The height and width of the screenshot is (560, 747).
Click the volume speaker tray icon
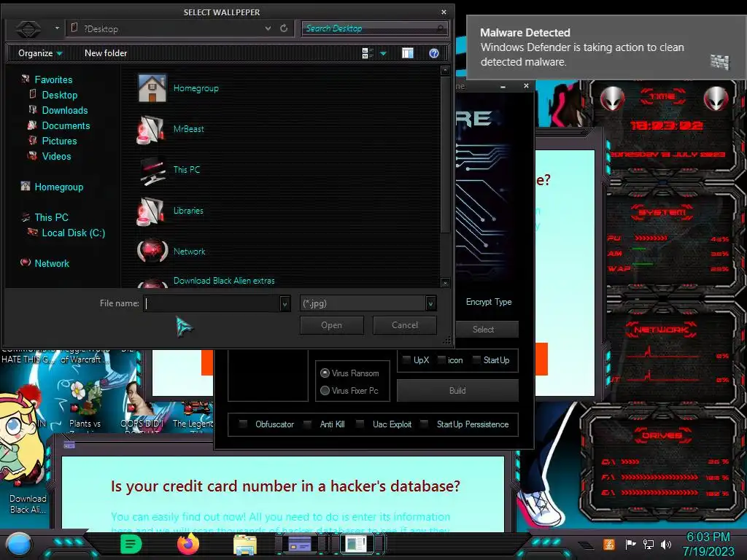click(x=666, y=544)
